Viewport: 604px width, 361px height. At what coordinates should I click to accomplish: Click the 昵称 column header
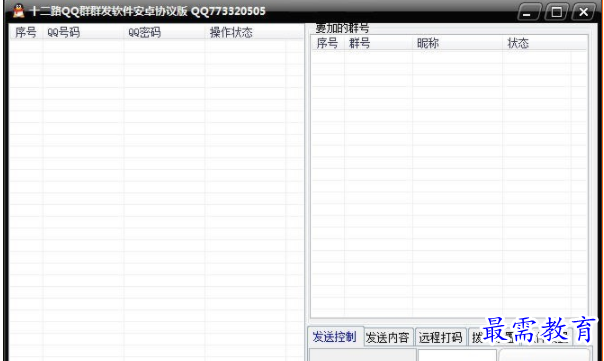pos(457,43)
